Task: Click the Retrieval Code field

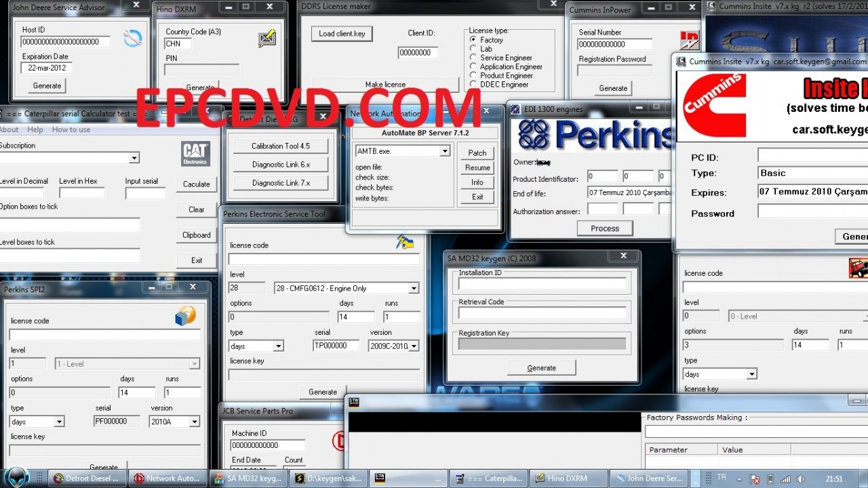Action: click(542, 312)
